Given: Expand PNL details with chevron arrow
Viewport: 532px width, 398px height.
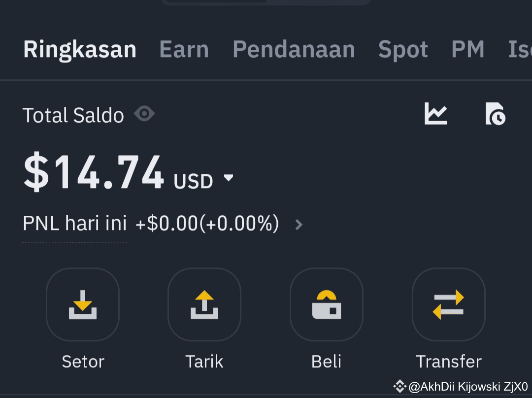Looking at the screenshot, I should click(x=299, y=225).
